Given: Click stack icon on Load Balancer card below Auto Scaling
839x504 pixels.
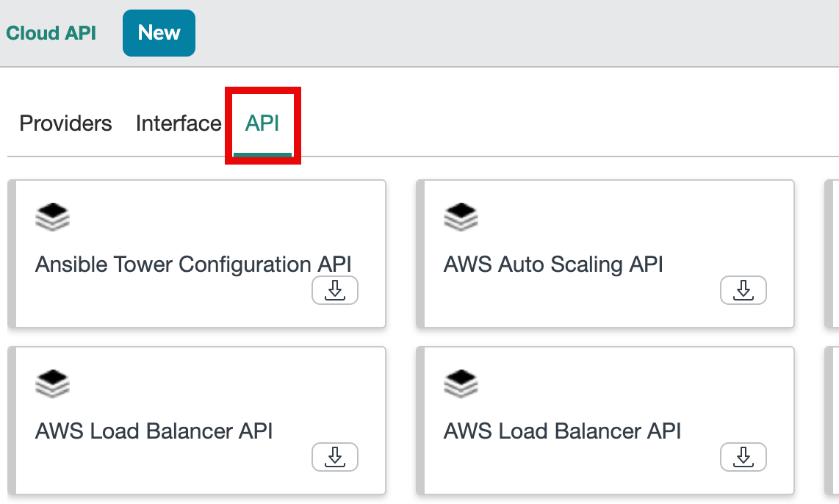Looking at the screenshot, I should coord(461,384).
